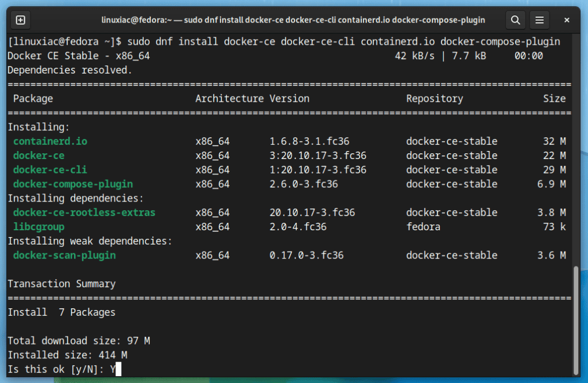Click docker-ce-stable repository in docker-scan-plugin row

click(452, 256)
